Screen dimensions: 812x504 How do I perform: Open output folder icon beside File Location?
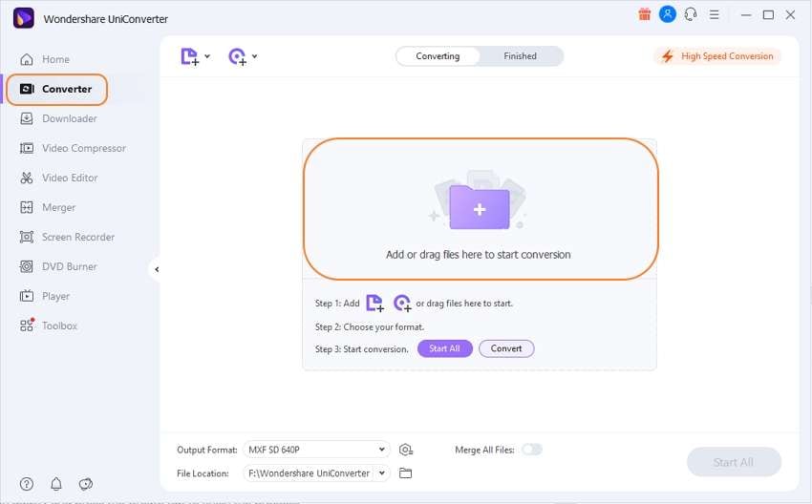click(x=405, y=472)
